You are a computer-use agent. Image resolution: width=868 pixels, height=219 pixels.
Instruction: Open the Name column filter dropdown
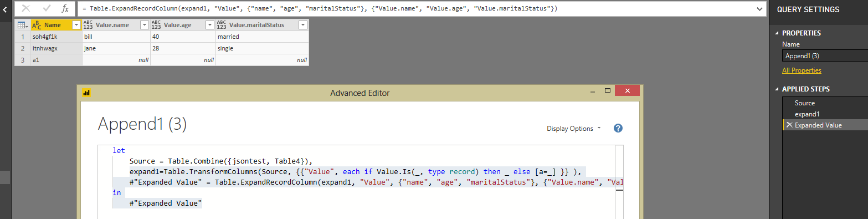[x=76, y=25]
